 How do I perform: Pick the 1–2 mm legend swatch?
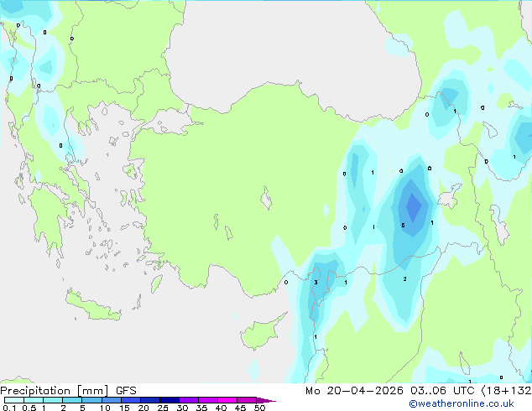click(53, 400)
